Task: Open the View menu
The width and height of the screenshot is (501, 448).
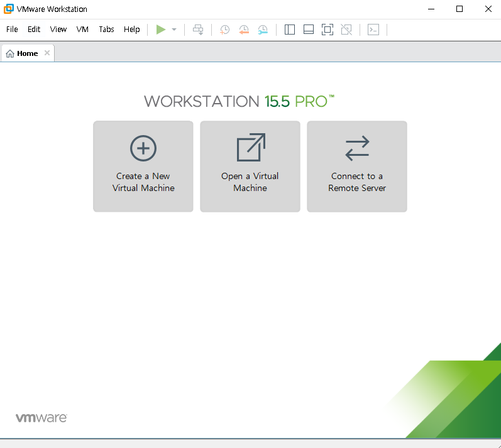Action: click(58, 30)
